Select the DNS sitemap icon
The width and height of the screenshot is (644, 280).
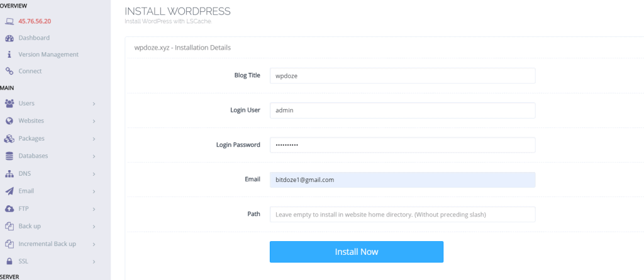tap(9, 174)
